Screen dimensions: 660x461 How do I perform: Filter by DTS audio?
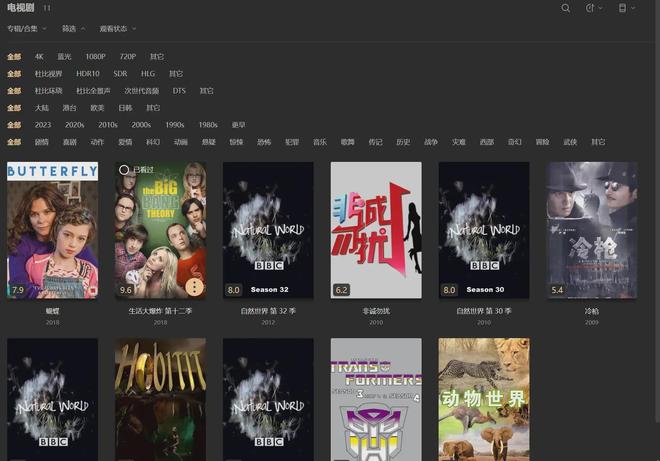[179, 91]
